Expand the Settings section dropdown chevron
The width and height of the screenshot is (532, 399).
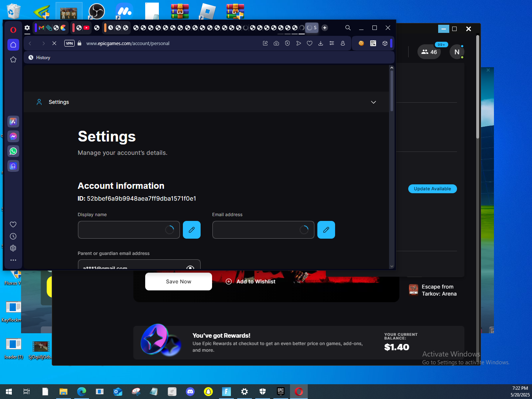(x=374, y=102)
